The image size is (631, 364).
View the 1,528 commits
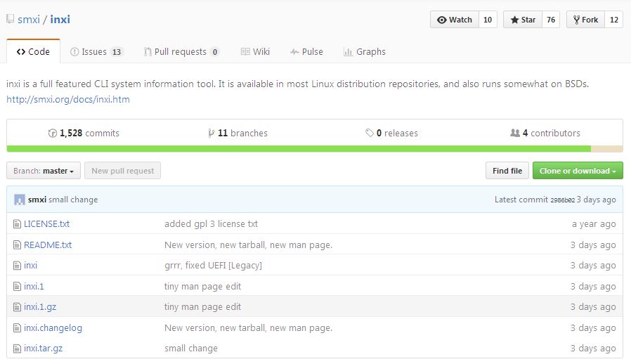[84, 133]
